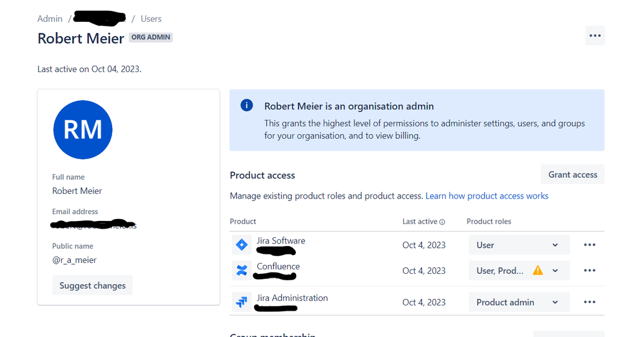Click Oct 4, 2023 in Jira Software row
The image size is (644, 337).
pyautogui.click(x=424, y=245)
